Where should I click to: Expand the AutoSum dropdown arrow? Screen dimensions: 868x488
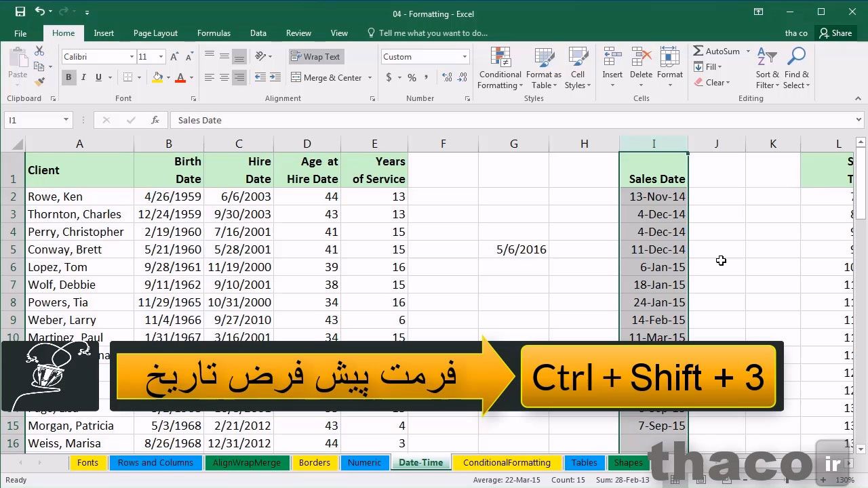pyautogui.click(x=748, y=52)
